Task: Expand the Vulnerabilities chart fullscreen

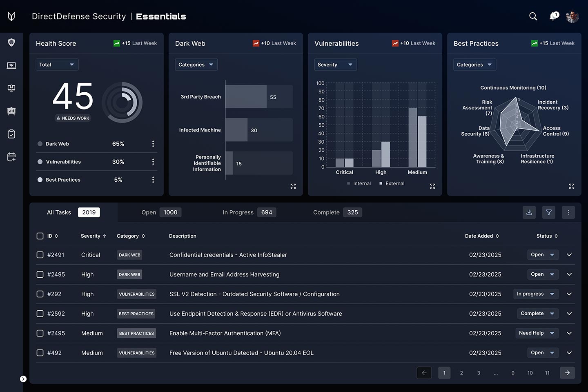Action: tap(432, 186)
